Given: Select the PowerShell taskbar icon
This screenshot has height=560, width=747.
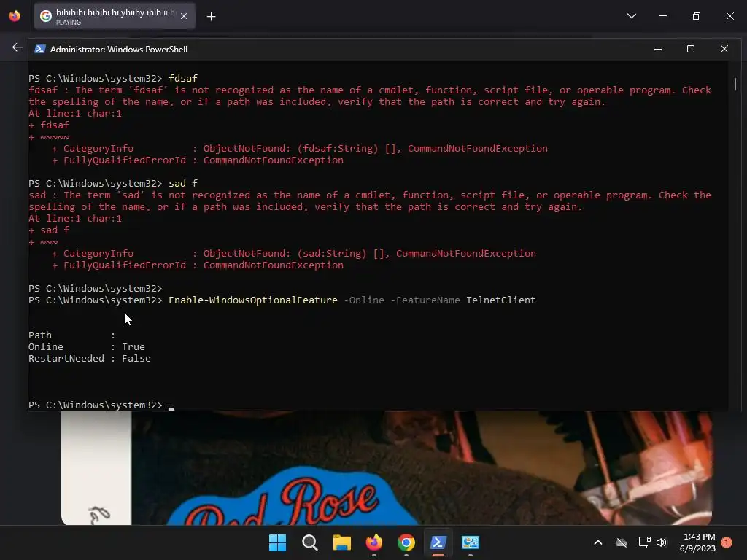Looking at the screenshot, I should pyautogui.click(x=438, y=542).
